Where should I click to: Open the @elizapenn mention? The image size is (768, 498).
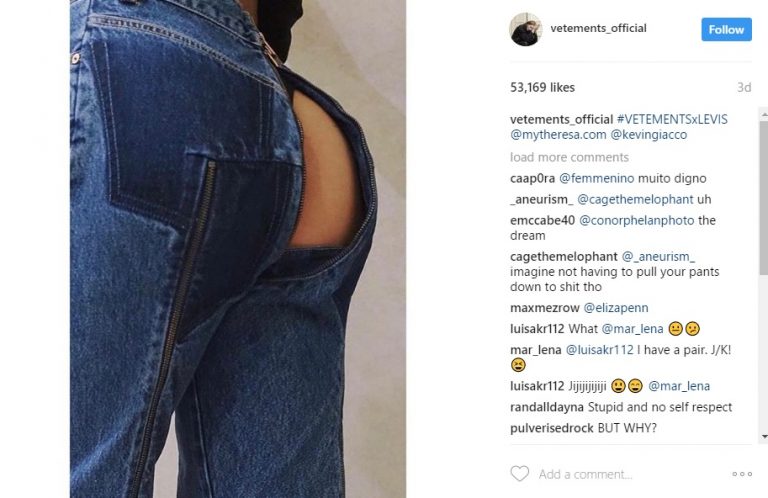(x=616, y=308)
